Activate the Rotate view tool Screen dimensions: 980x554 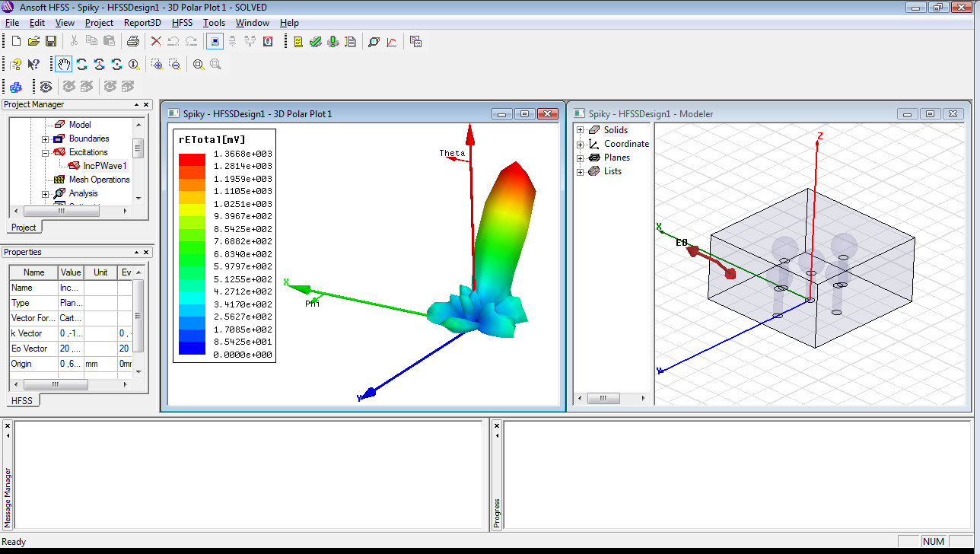coord(81,64)
